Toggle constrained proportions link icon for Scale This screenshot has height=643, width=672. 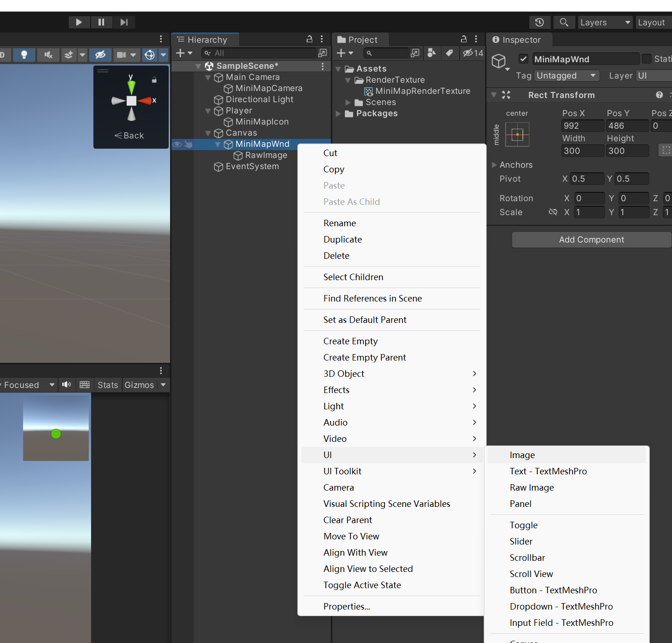click(553, 212)
